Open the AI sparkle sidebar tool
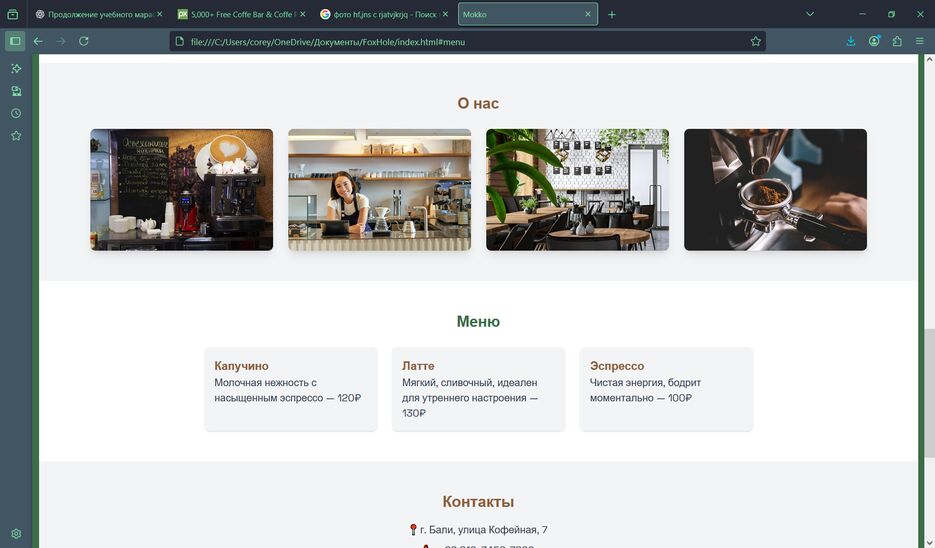This screenshot has width=935, height=548. 16,69
